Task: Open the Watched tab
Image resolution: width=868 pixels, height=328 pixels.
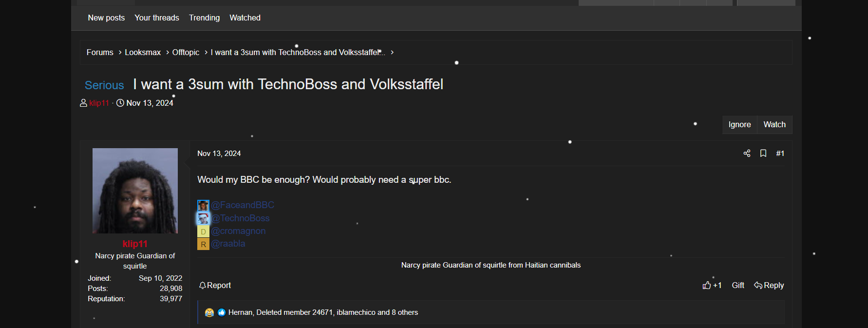Action: click(245, 18)
